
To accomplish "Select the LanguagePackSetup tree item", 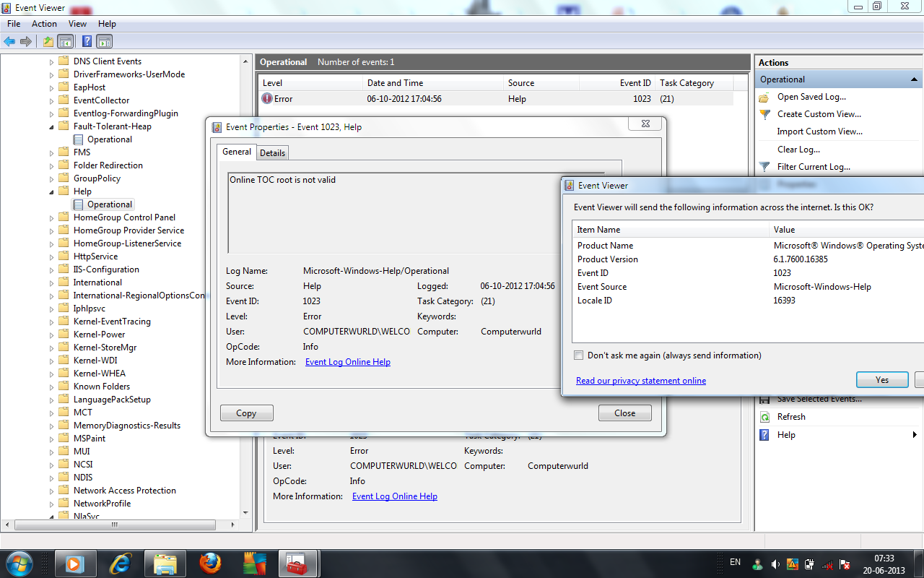I will (112, 400).
